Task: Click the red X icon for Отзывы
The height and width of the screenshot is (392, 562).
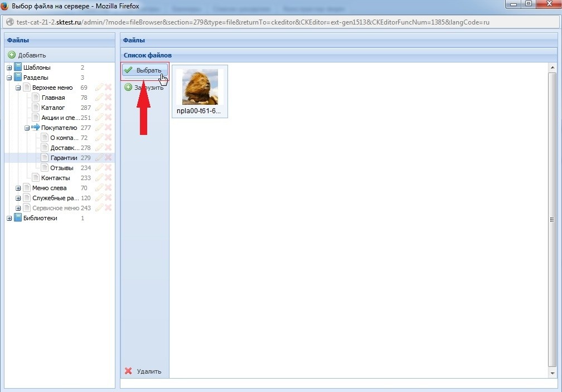Action: [x=108, y=168]
